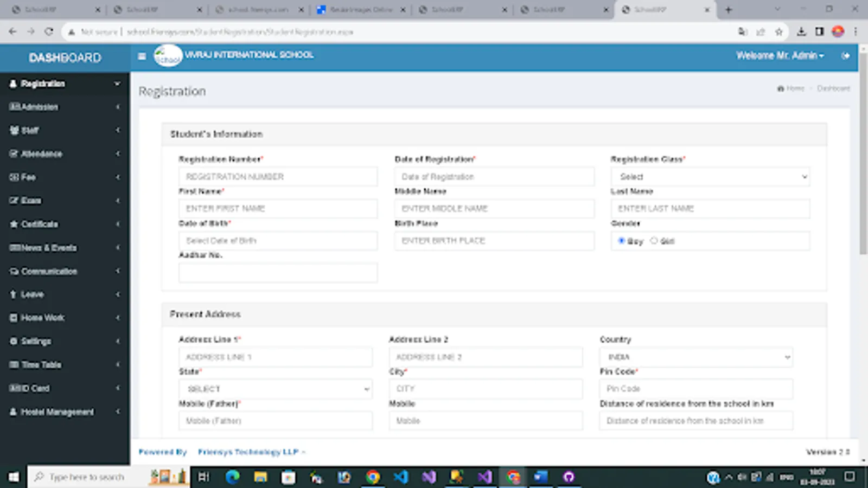The image size is (868, 488).
Task: Open the Country dropdown showing INDIA
Action: (x=697, y=357)
